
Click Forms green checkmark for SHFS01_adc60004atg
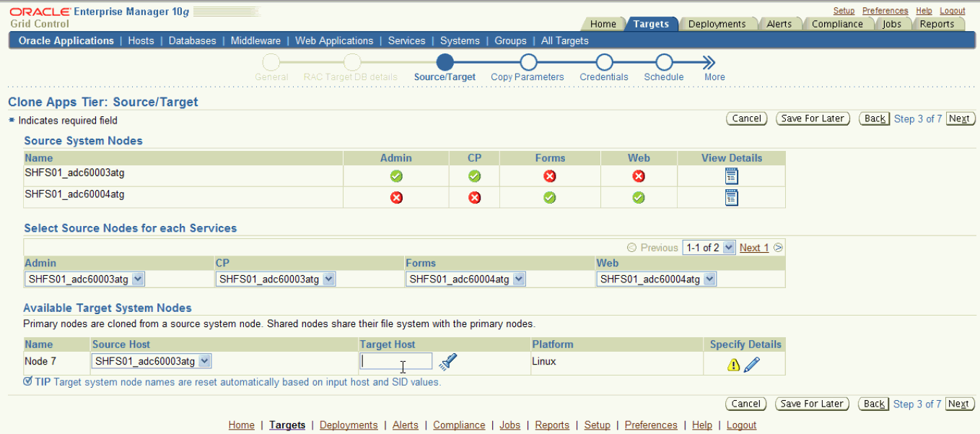click(x=550, y=198)
